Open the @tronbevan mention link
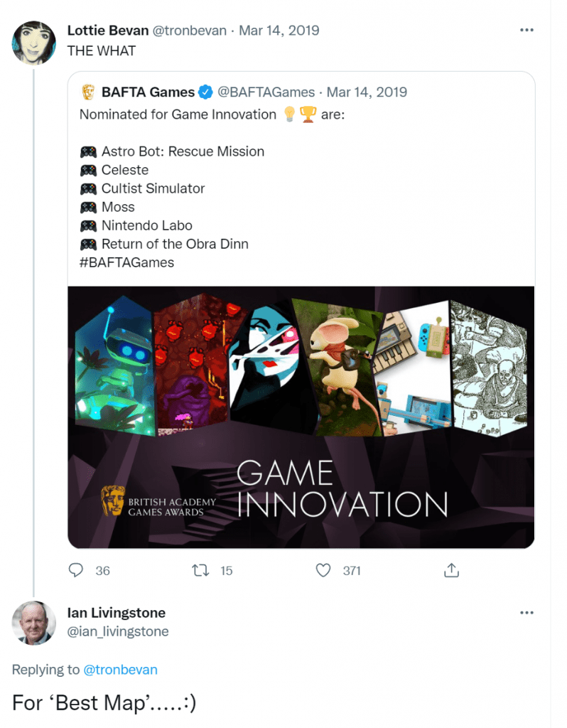The image size is (567, 728). click(120, 670)
